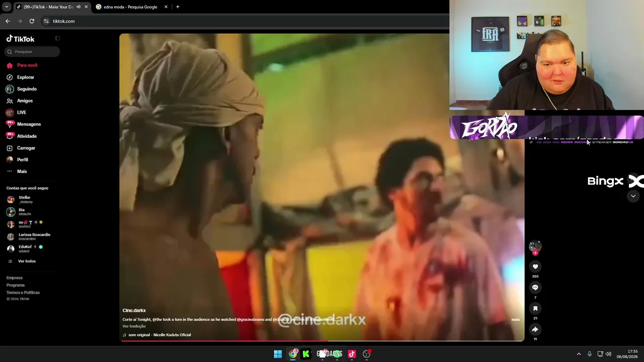The image size is (644, 362).
Task: Mute the TikTok tab audio icon
Action: (78, 7)
